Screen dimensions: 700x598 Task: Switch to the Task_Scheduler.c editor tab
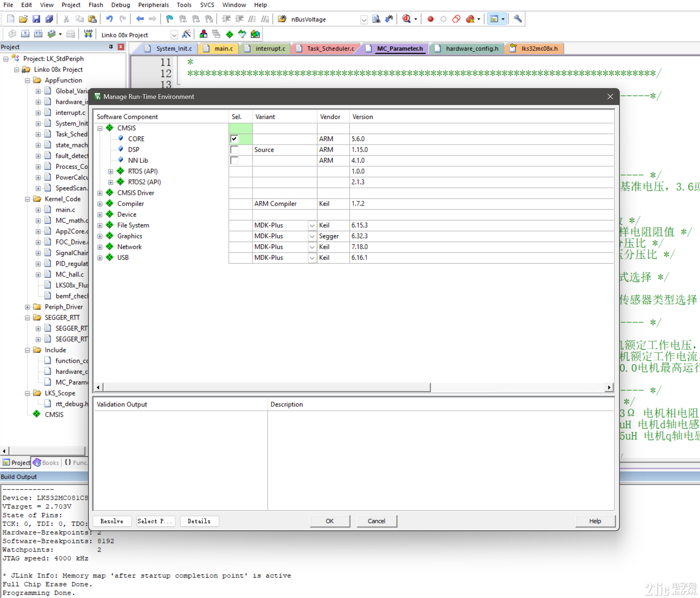coord(326,49)
